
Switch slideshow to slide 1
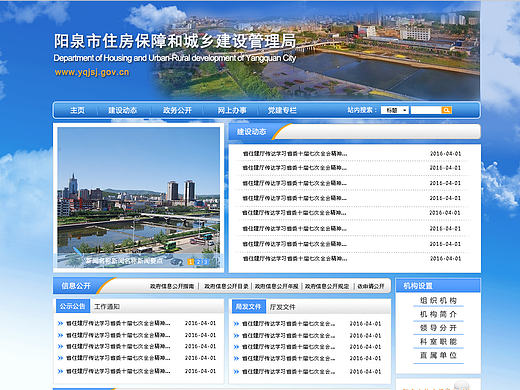pyautogui.click(x=191, y=262)
